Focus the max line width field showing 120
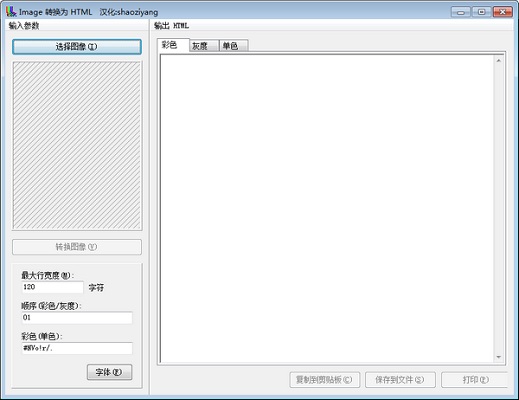This screenshot has height=400, width=519. point(52,287)
